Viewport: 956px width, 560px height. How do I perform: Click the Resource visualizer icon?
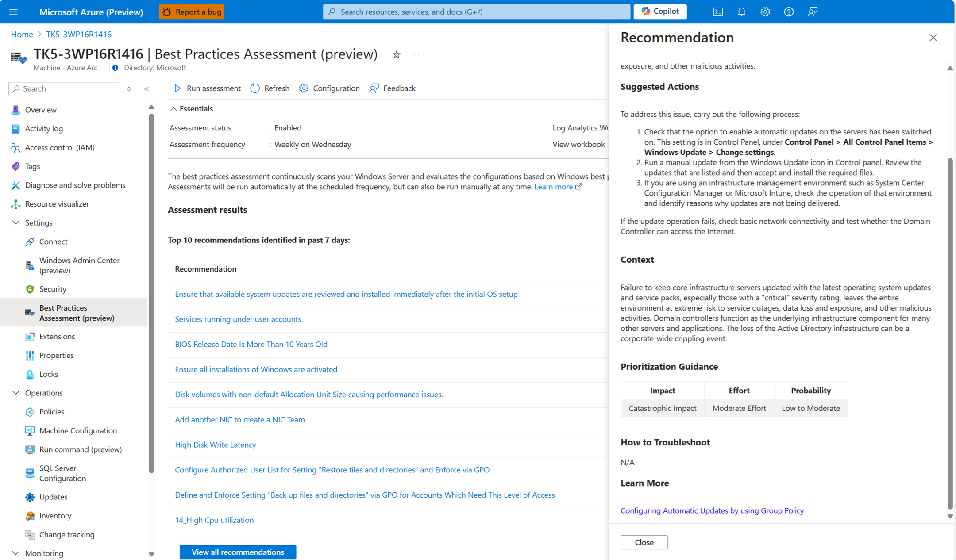(x=15, y=204)
